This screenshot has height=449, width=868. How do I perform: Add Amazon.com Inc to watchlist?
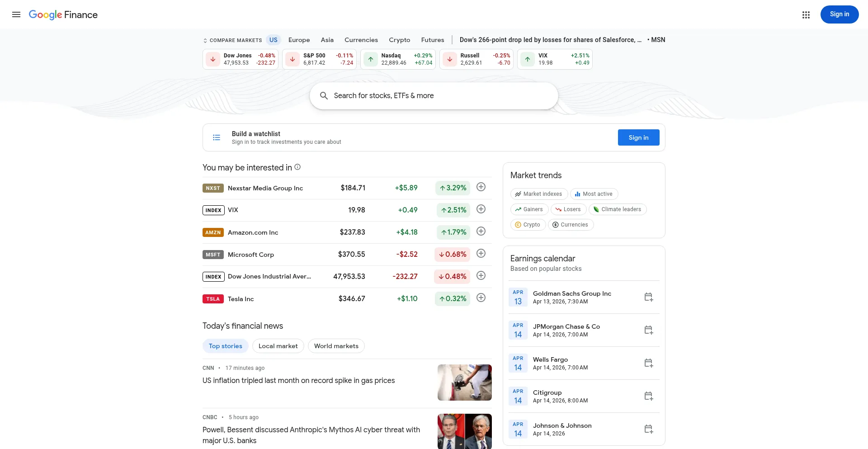(481, 231)
